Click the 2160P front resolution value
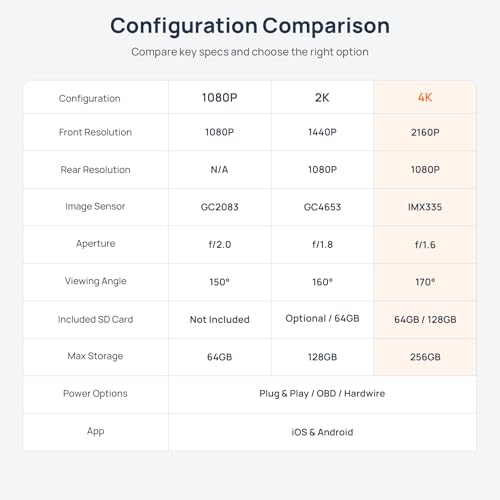The height and width of the screenshot is (500, 500). point(425,132)
